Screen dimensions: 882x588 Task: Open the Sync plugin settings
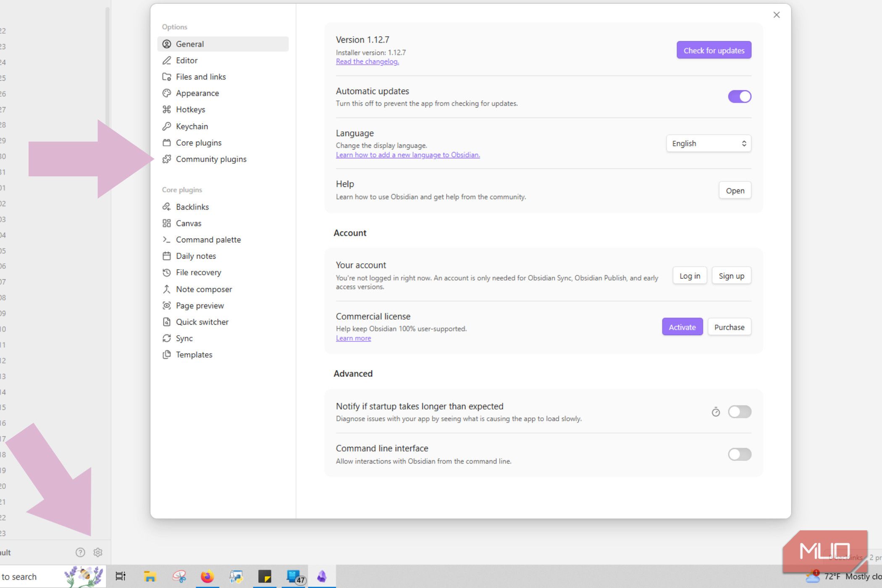223,339
